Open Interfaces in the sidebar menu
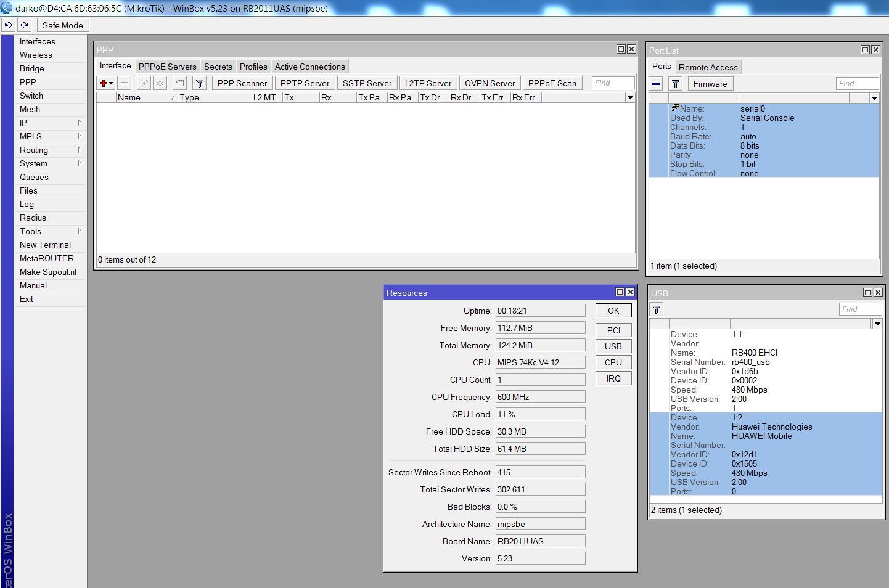The image size is (889, 588). [51, 41]
